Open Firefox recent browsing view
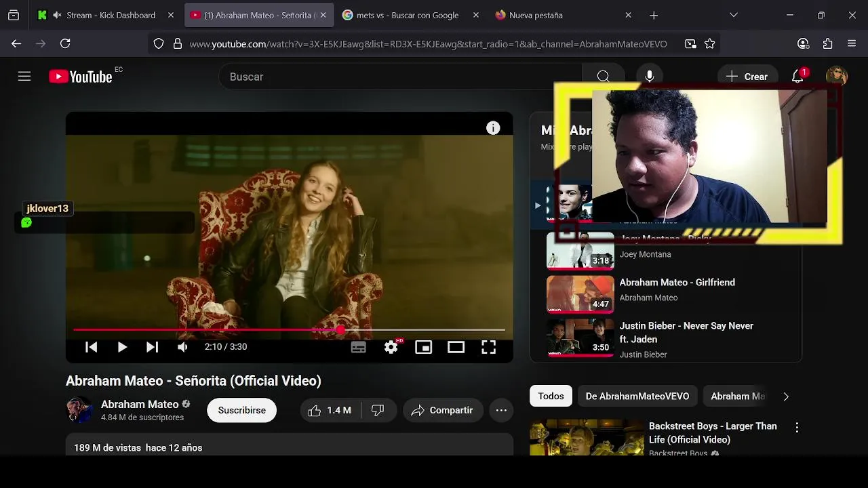This screenshot has height=488, width=868. click(x=14, y=15)
